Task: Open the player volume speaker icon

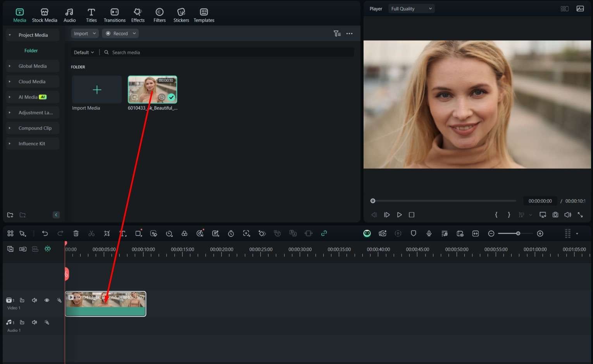Action: (x=568, y=215)
